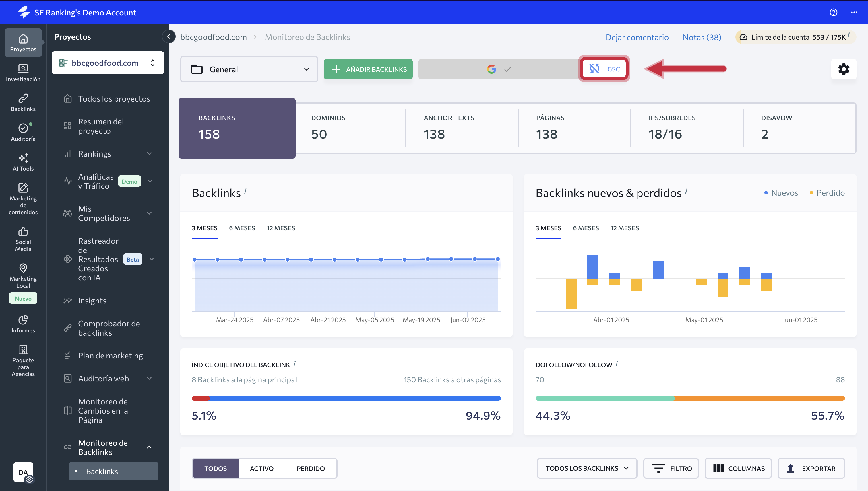868x491 pixels.
Task: Open the Auditoría section
Action: (23, 132)
